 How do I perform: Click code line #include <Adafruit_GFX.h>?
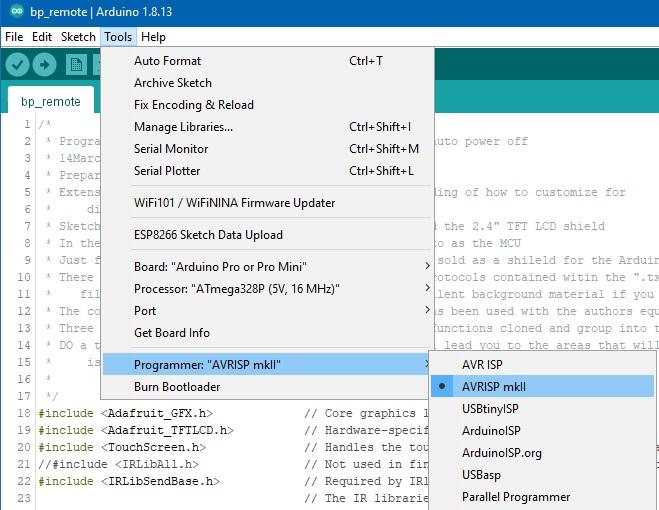pos(125,413)
